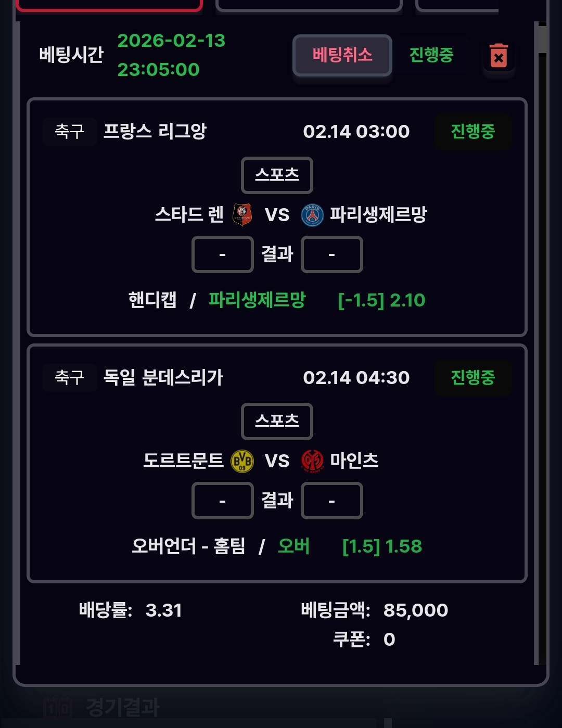Click the red trash delete icon

(498, 55)
